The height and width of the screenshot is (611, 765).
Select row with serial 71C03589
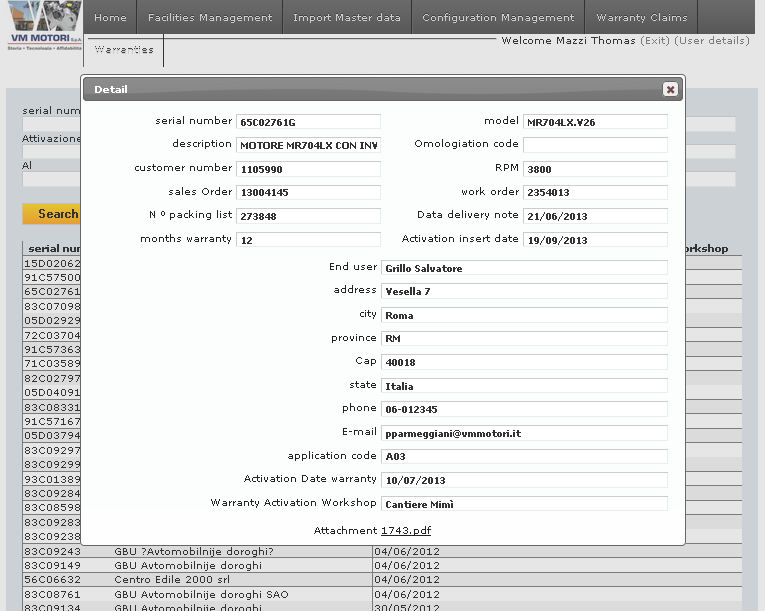pos(52,364)
